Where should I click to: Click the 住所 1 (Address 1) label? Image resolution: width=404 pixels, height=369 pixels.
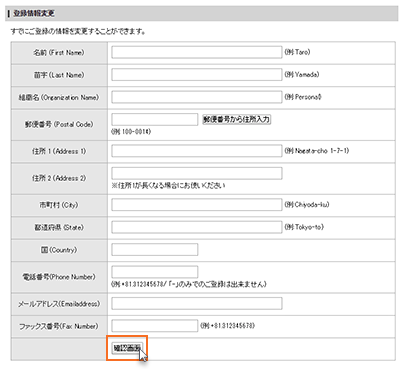59,151
